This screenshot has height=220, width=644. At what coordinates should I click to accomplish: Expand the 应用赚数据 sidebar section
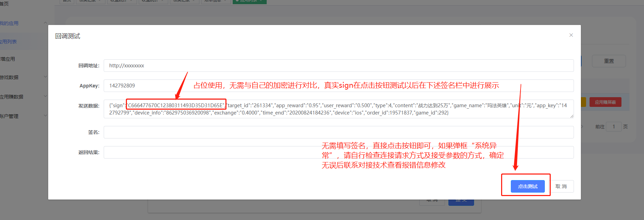click(x=45, y=96)
